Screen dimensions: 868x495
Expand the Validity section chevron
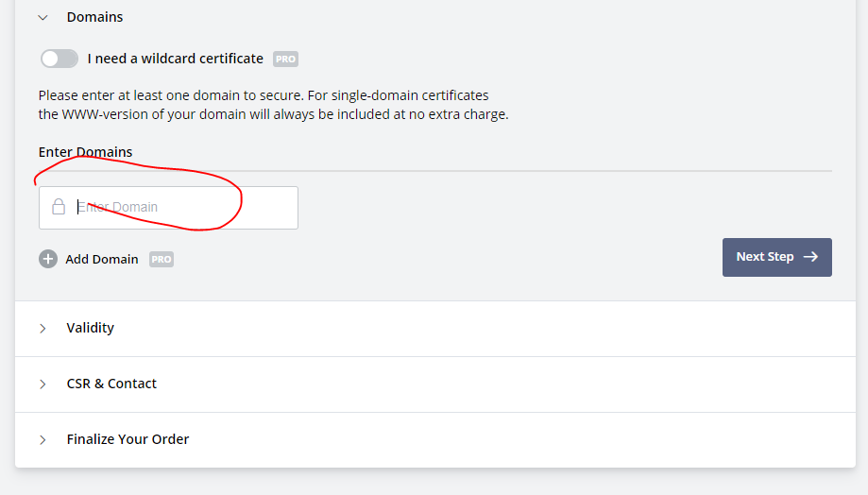pos(43,329)
